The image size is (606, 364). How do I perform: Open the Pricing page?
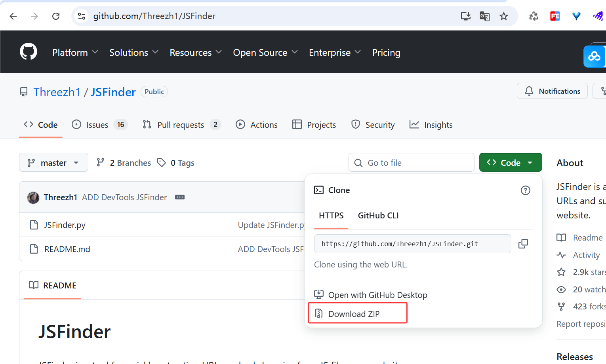coord(386,53)
